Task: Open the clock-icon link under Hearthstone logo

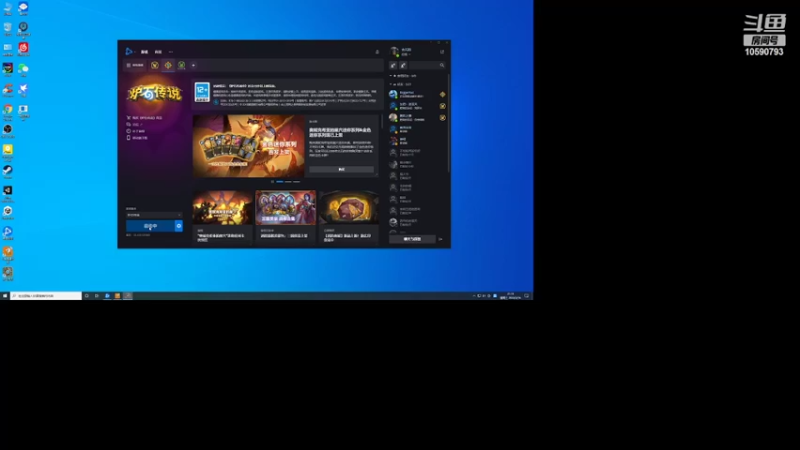Action: pyautogui.click(x=136, y=131)
